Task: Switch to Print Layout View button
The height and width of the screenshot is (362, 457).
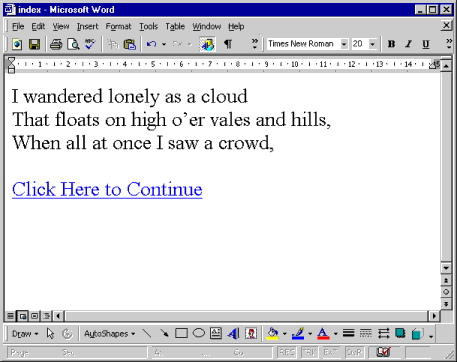Action: coord(34,316)
